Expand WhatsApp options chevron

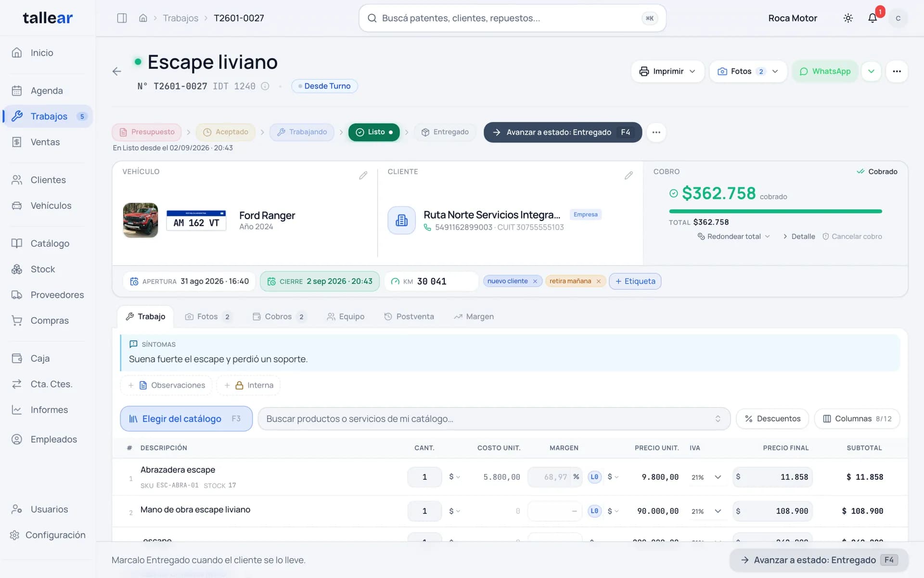click(871, 71)
